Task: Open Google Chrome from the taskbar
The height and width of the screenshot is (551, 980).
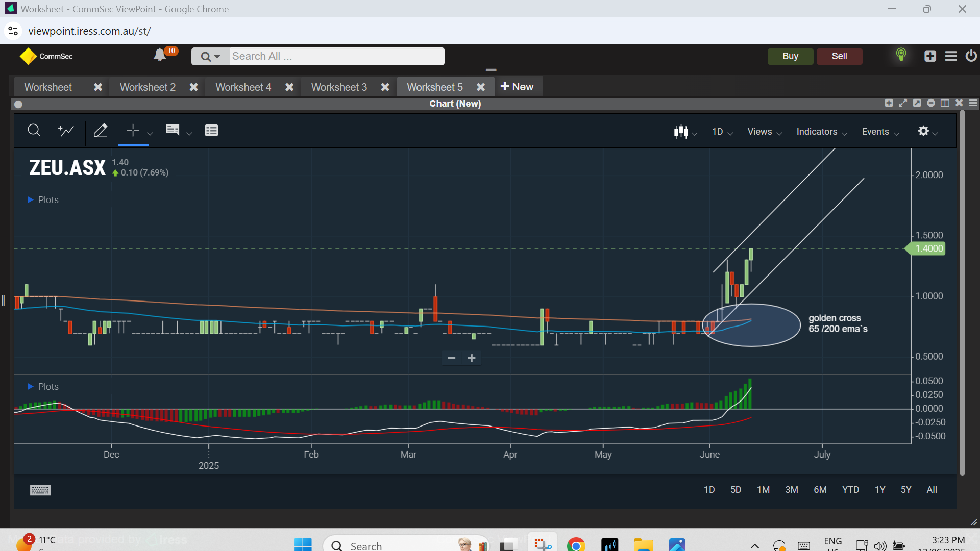Action: (x=576, y=545)
